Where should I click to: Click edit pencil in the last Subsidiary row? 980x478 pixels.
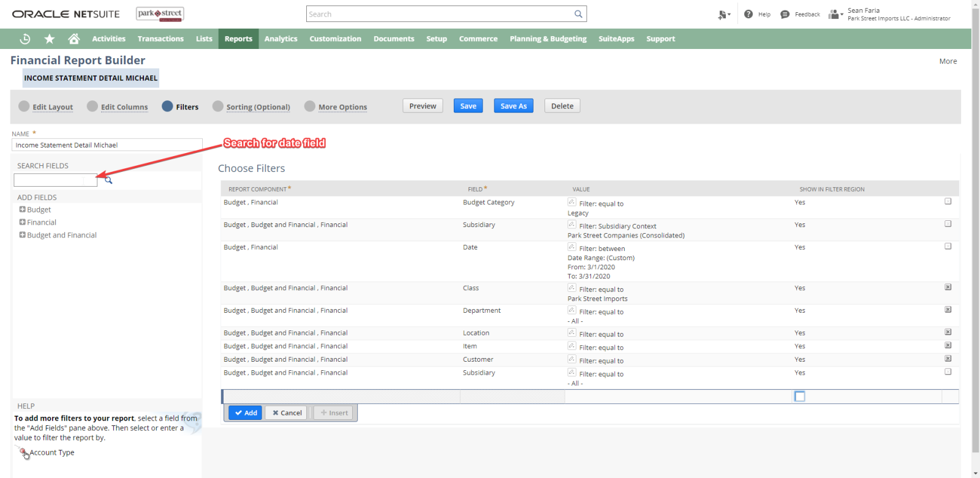pos(571,372)
